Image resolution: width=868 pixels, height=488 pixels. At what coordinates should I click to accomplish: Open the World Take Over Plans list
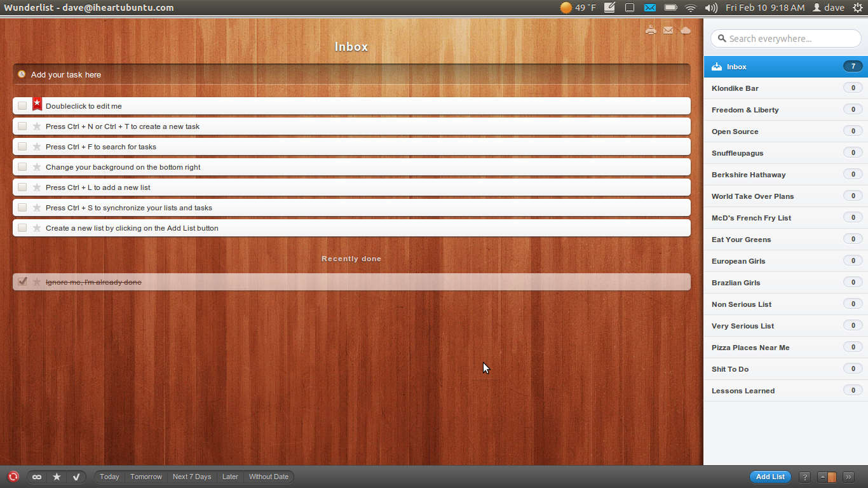(785, 196)
